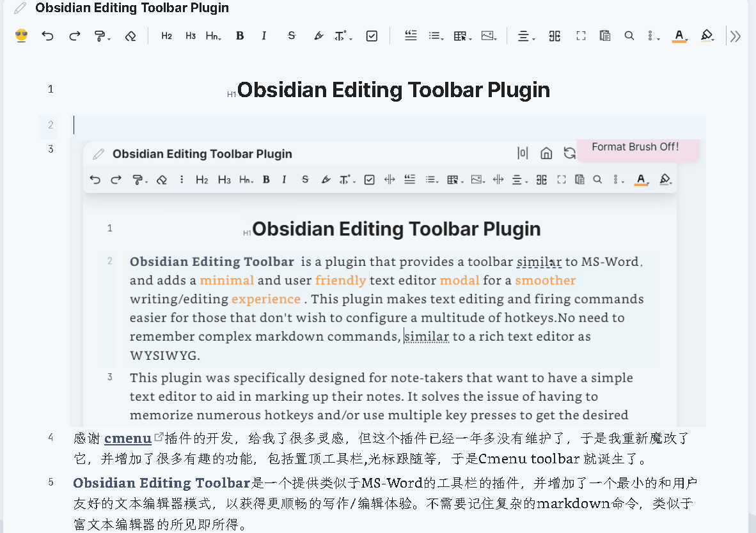This screenshot has width=756, height=533.
Task: Click magnifier search in embedded inner toolbar
Action: pyautogui.click(x=597, y=180)
